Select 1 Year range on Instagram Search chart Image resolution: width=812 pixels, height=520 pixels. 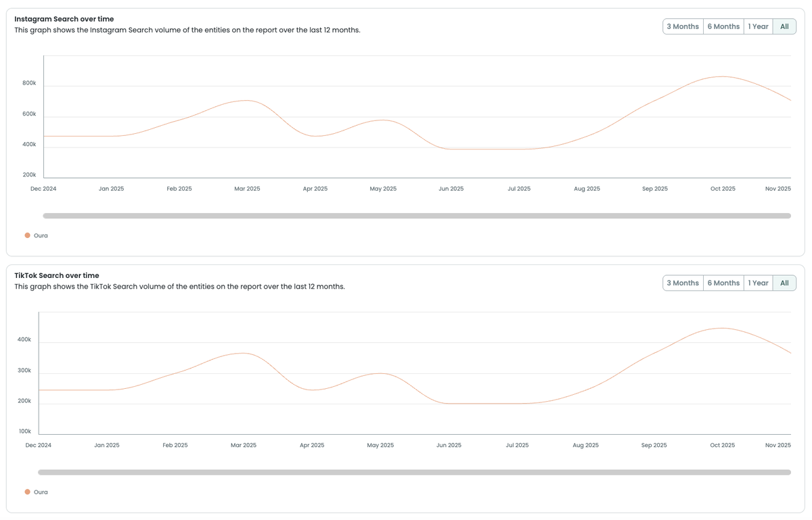pos(759,26)
